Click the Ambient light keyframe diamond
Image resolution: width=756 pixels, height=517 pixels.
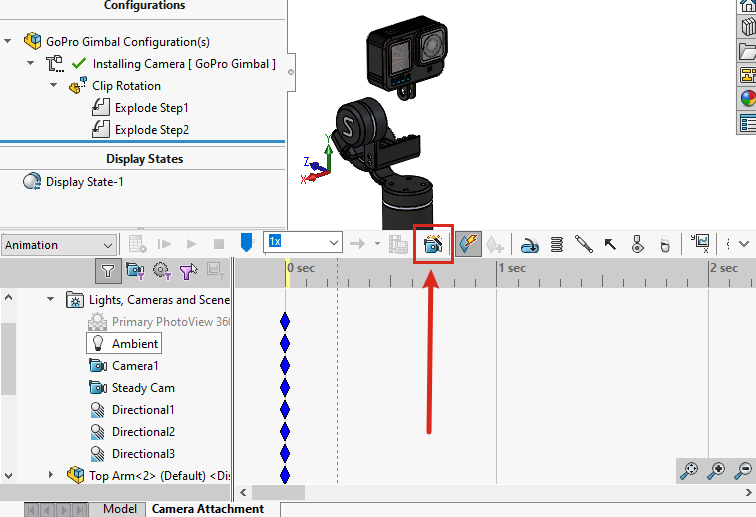(285, 343)
